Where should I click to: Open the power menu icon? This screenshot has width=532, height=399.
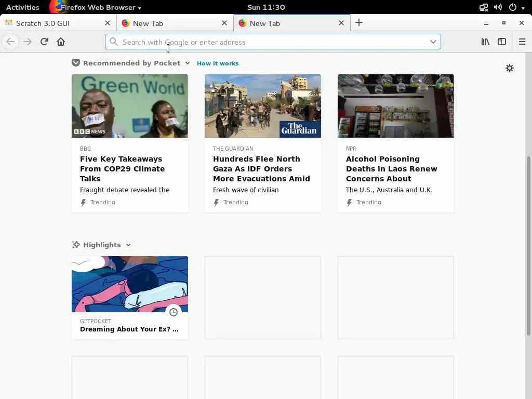tap(513, 7)
